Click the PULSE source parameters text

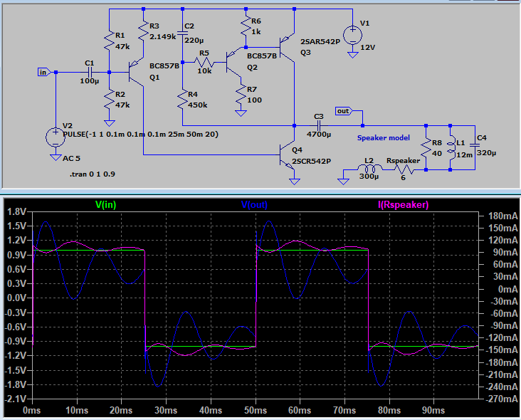point(140,135)
